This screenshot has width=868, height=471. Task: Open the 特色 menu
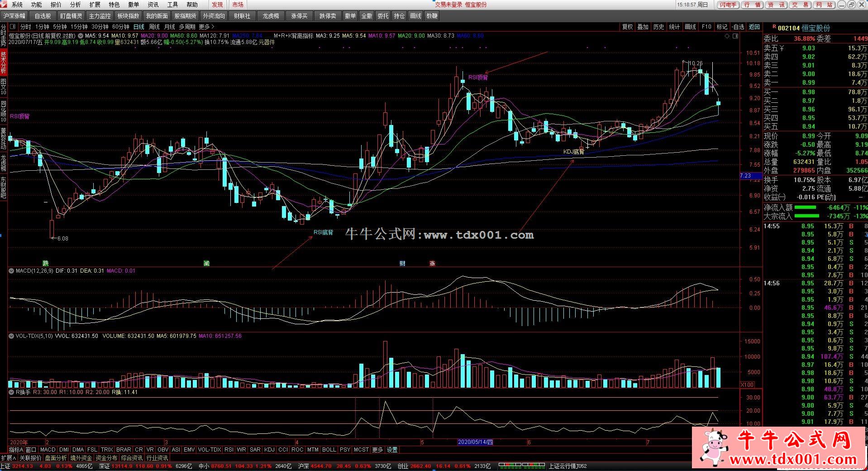click(114, 5)
